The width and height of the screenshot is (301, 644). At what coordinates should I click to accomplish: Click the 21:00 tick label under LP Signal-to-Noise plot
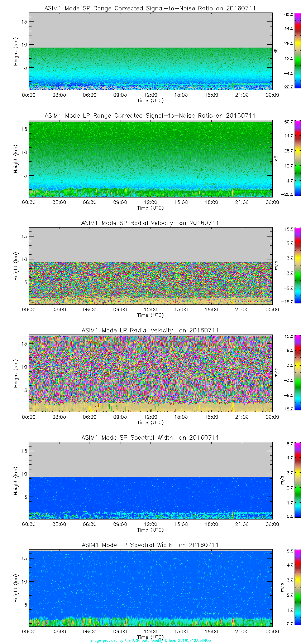(242, 202)
